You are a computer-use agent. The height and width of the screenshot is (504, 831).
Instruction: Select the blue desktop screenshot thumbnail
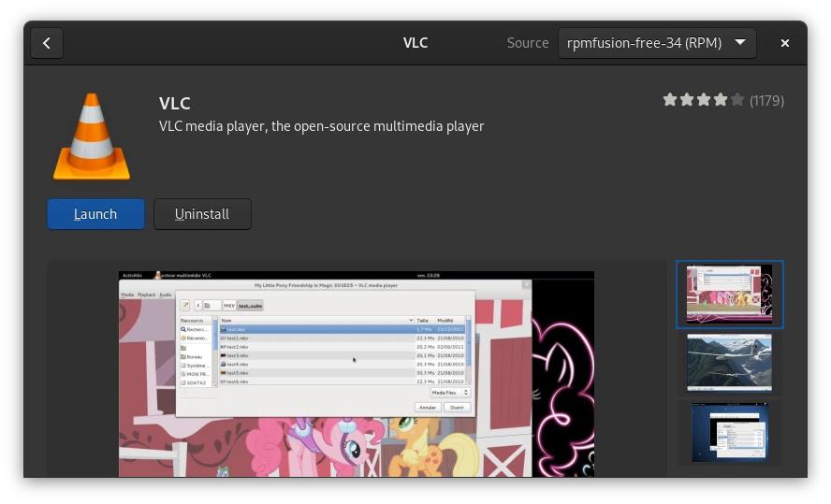point(729,433)
